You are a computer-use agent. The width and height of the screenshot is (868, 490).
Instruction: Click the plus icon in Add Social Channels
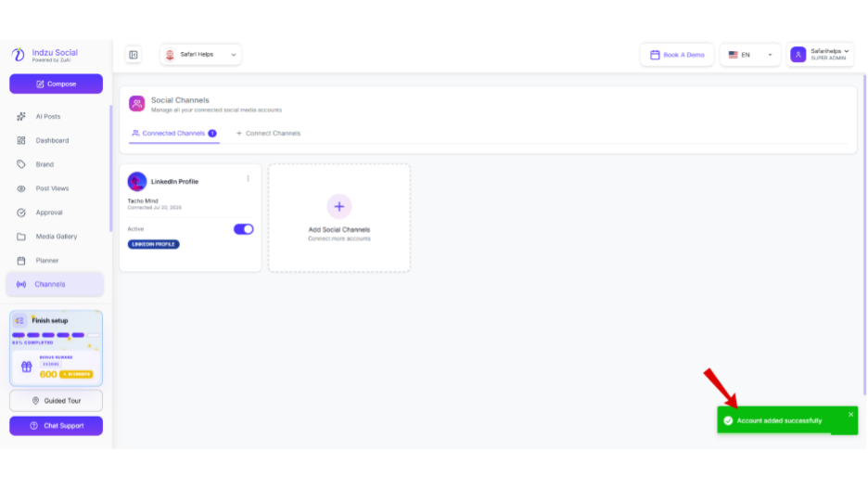click(x=338, y=207)
